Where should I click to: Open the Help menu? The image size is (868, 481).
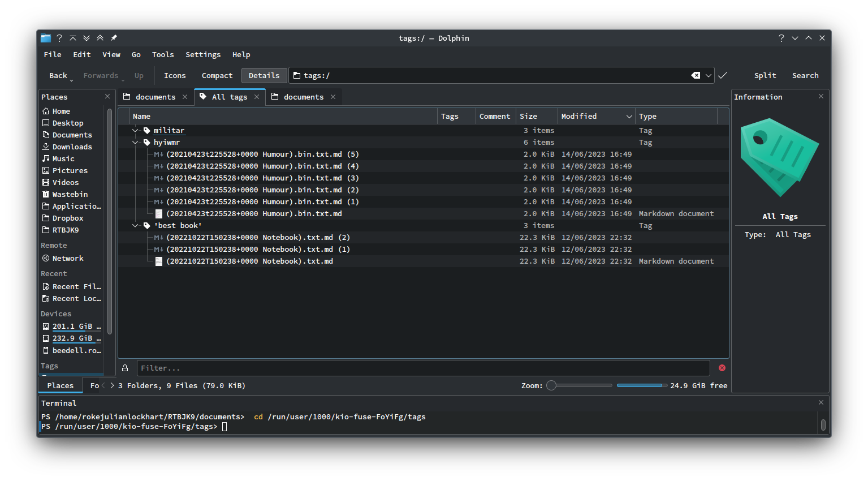click(x=241, y=55)
